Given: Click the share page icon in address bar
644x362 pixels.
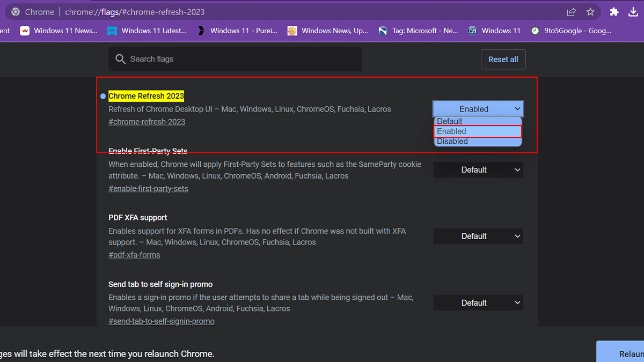Looking at the screenshot, I should pos(572,12).
